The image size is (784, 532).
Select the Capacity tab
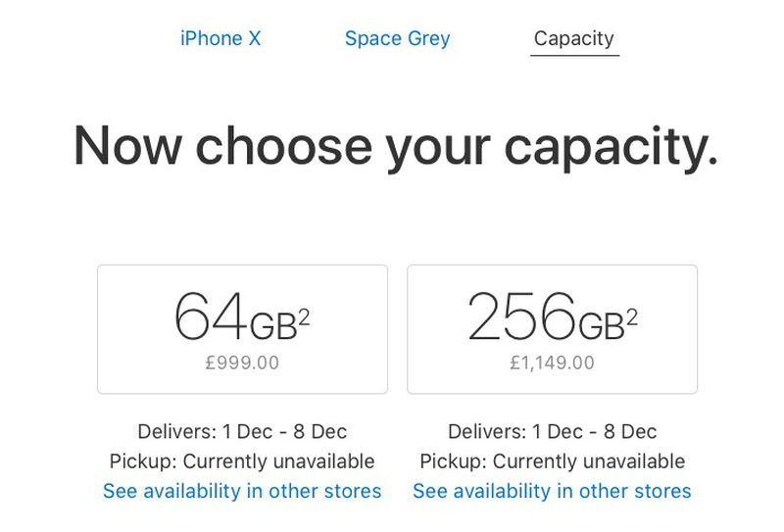(574, 39)
